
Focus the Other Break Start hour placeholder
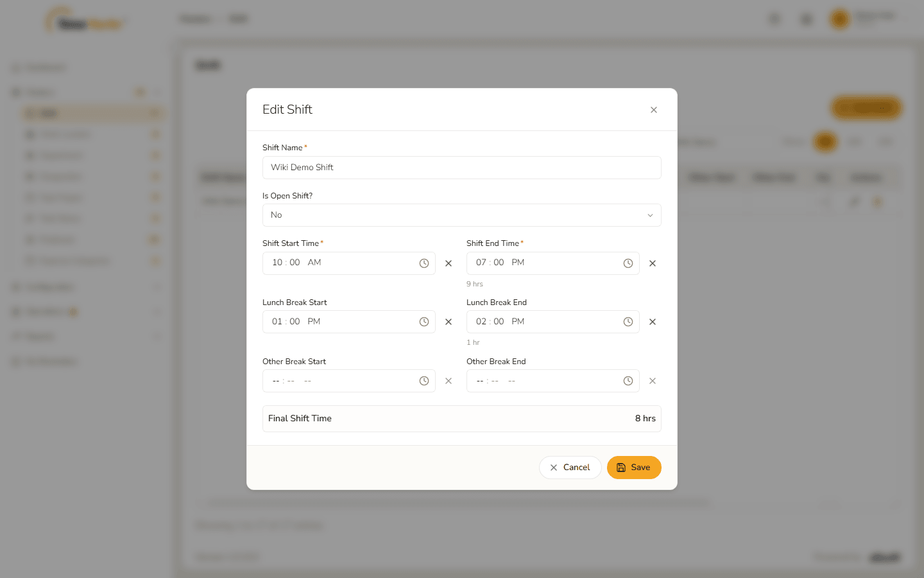click(276, 381)
